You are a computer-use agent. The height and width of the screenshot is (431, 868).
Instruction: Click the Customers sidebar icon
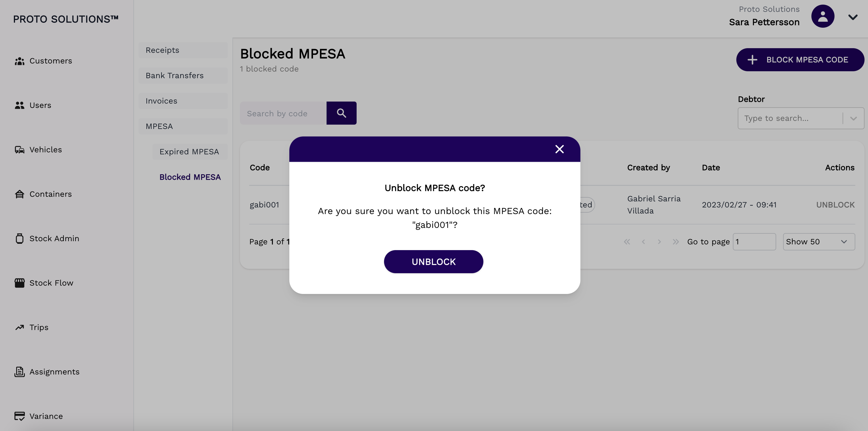(19, 61)
